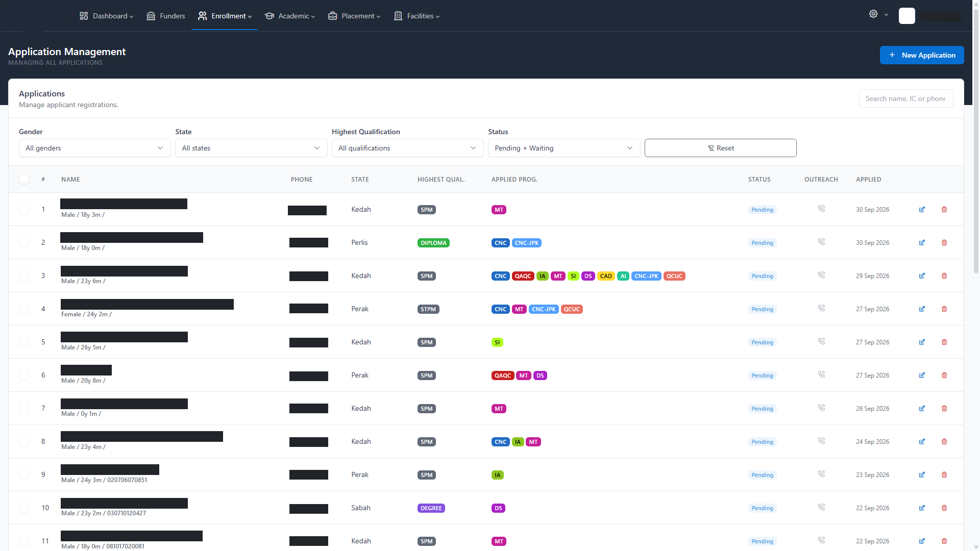Image resolution: width=980 pixels, height=551 pixels.
Task: Sort by the APPLIED column header
Action: pos(868,180)
